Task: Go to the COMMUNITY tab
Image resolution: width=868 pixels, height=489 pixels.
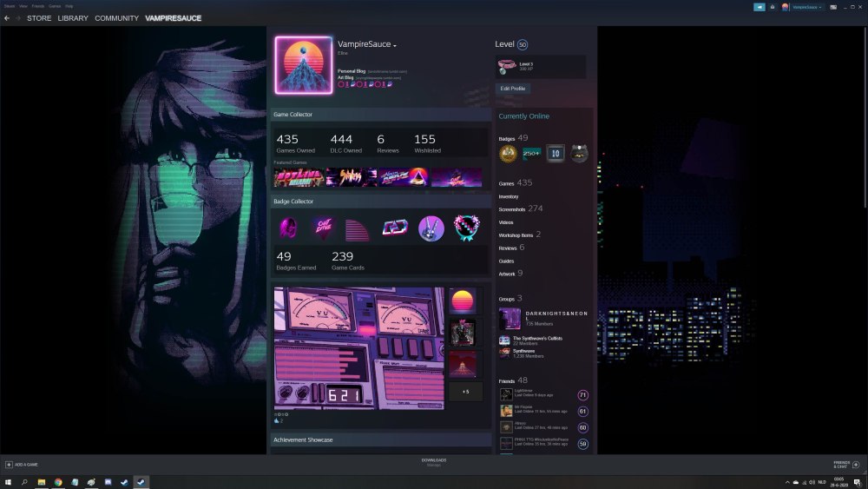Action: [x=117, y=18]
